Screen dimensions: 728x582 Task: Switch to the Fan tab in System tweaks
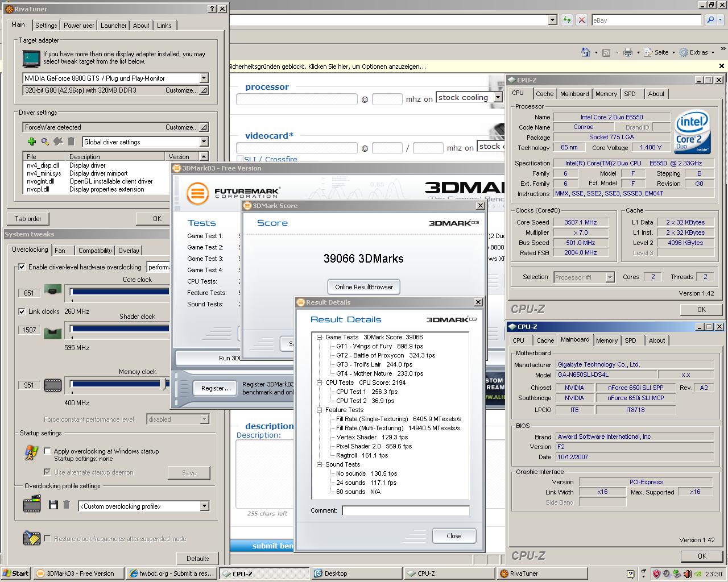(x=60, y=251)
